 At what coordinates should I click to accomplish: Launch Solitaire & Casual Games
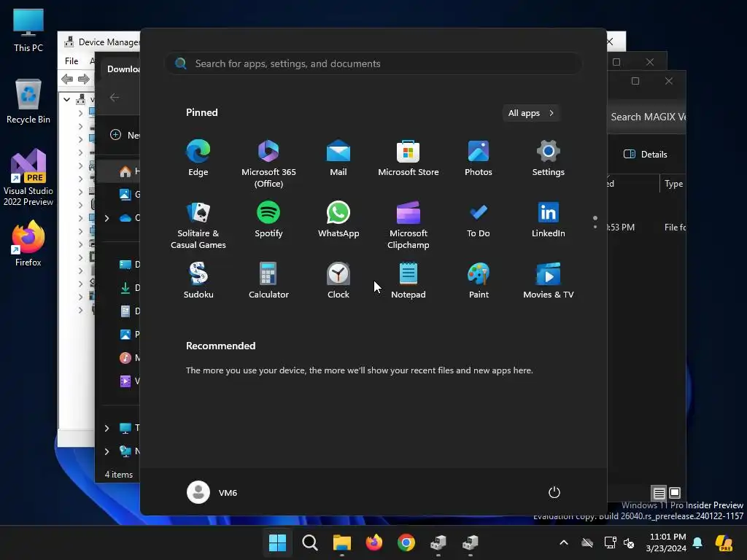click(198, 225)
